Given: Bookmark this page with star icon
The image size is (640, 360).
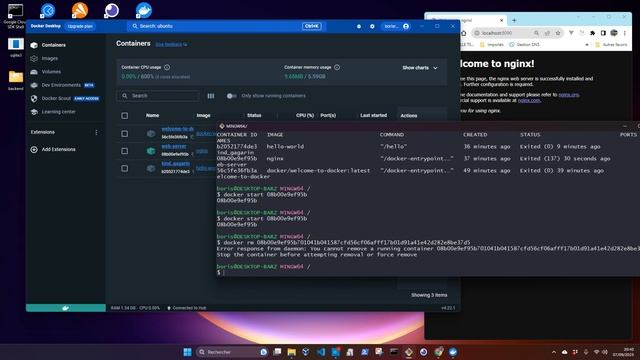Looking at the screenshot, I should pos(558,33).
